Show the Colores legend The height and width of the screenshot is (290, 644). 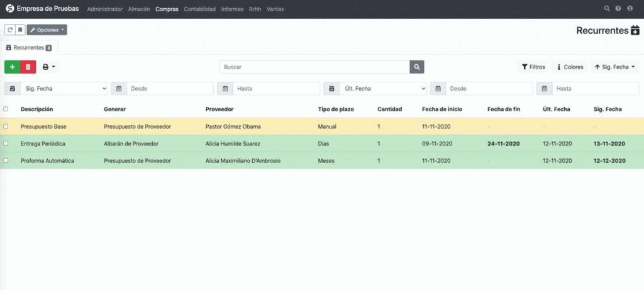click(x=570, y=67)
